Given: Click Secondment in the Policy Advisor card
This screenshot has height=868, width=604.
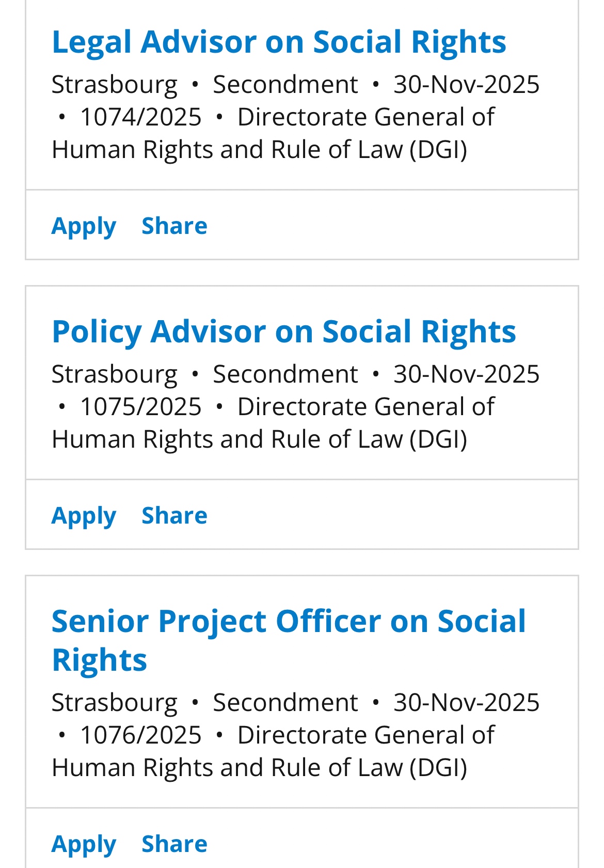Looking at the screenshot, I should pos(285,374).
